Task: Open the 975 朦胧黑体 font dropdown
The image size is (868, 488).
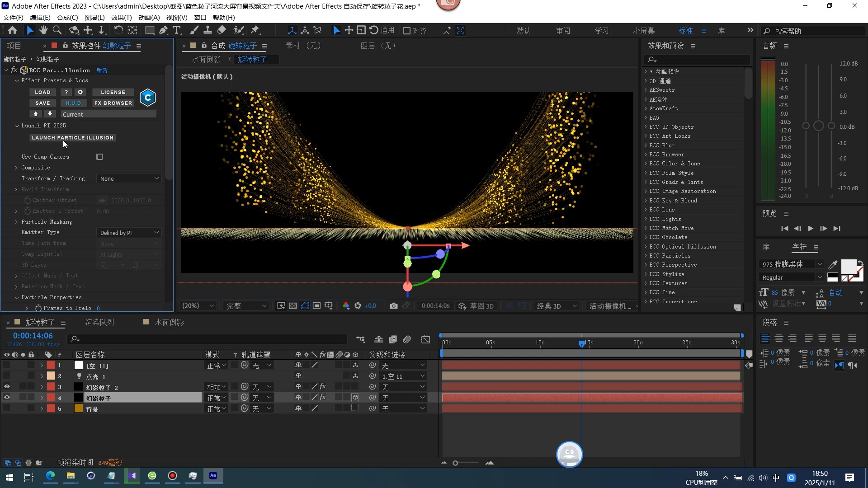Action: (x=791, y=264)
